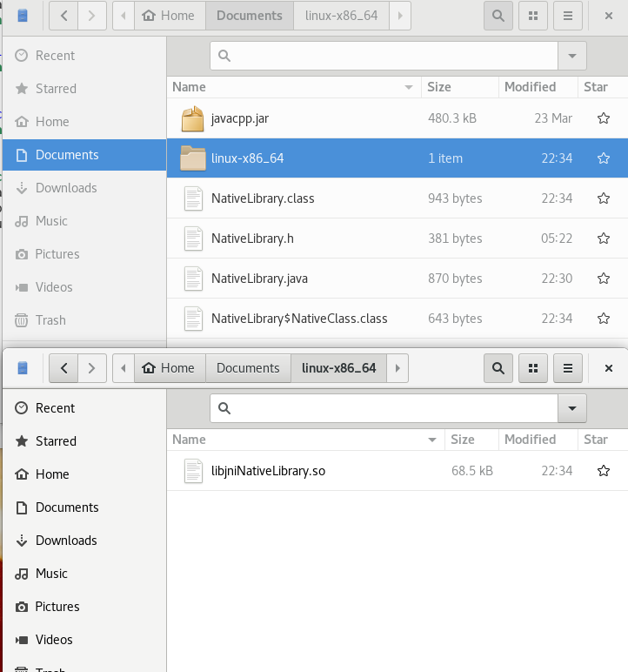
Task: Sort by Size column in top window
Action: click(460, 87)
